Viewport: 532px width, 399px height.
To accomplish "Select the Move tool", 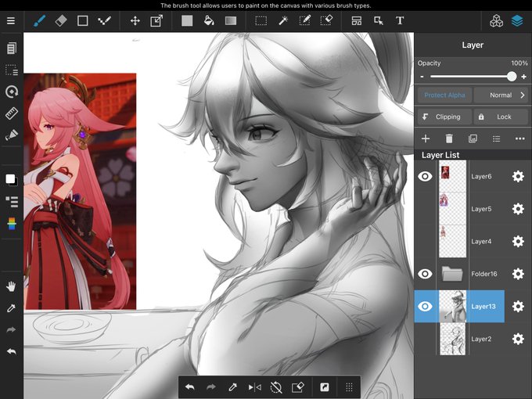I will pyautogui.click(x=135, y=20).
